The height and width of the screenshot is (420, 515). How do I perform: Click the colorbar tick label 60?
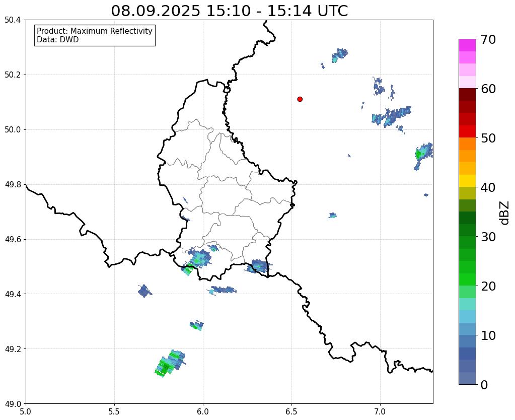click(x=488, y=89)
